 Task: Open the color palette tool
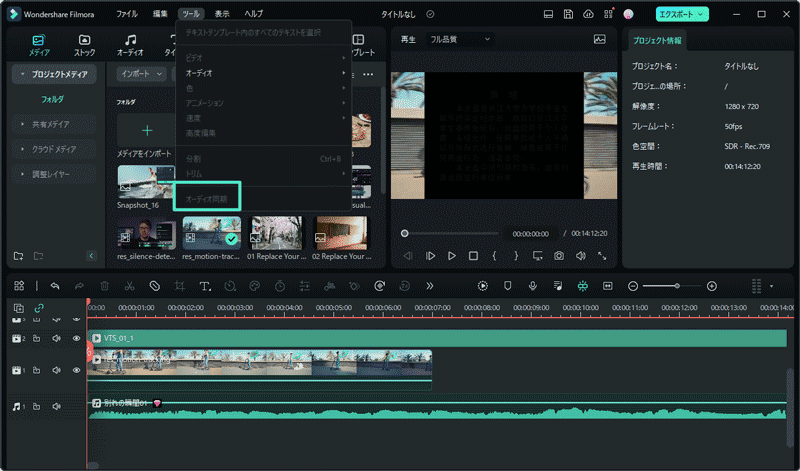tap(255, 286)
